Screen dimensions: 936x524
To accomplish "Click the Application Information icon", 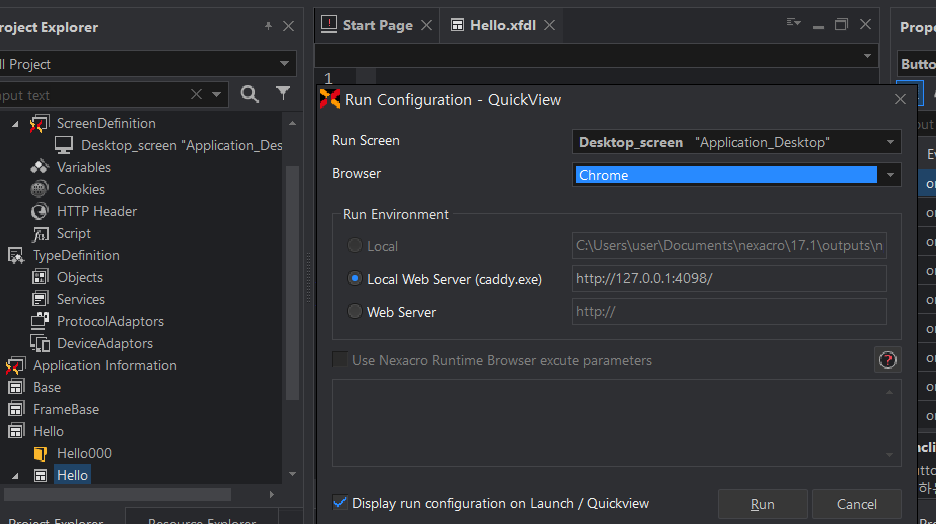I will 16,365.
